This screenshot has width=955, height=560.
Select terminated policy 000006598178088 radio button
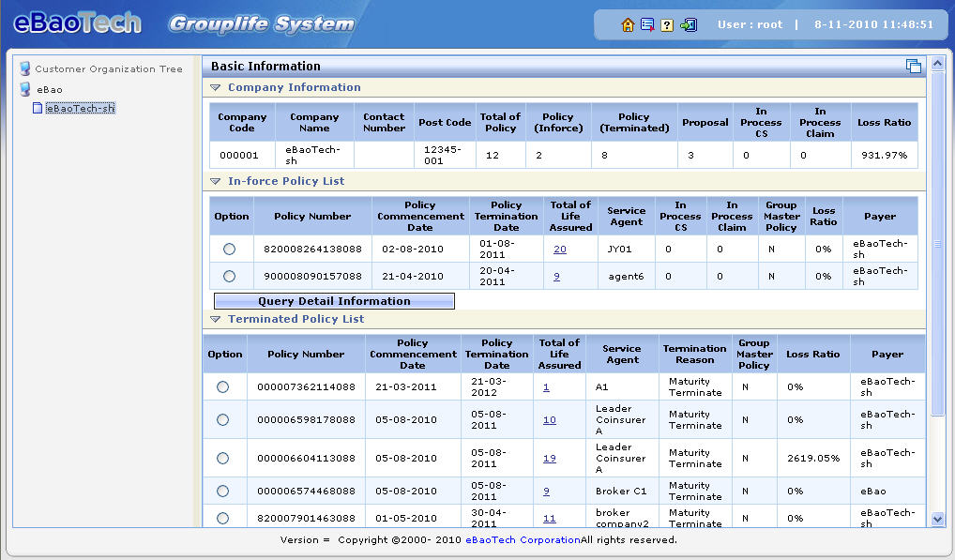point(223,420)
